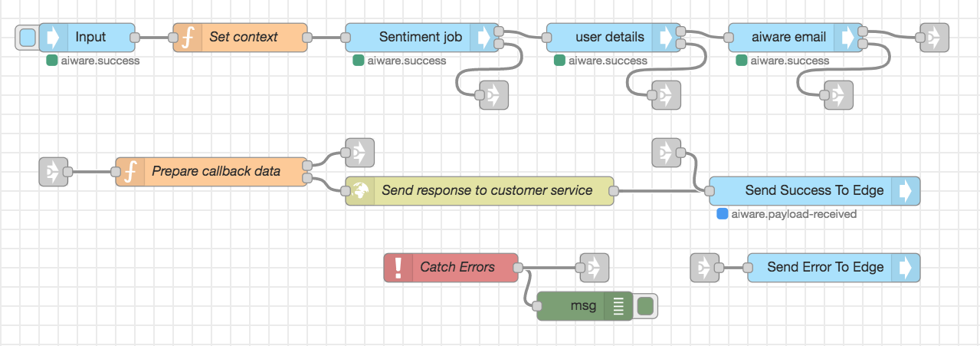The width and height of the screenshot is (980, 346).
Task: Click the msg debug node list icon
Action: click(618, 306)
